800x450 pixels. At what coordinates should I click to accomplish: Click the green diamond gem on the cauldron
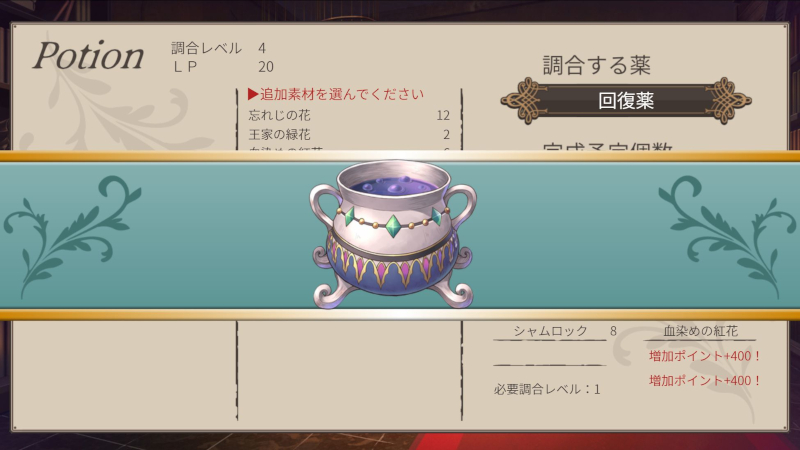393,226
